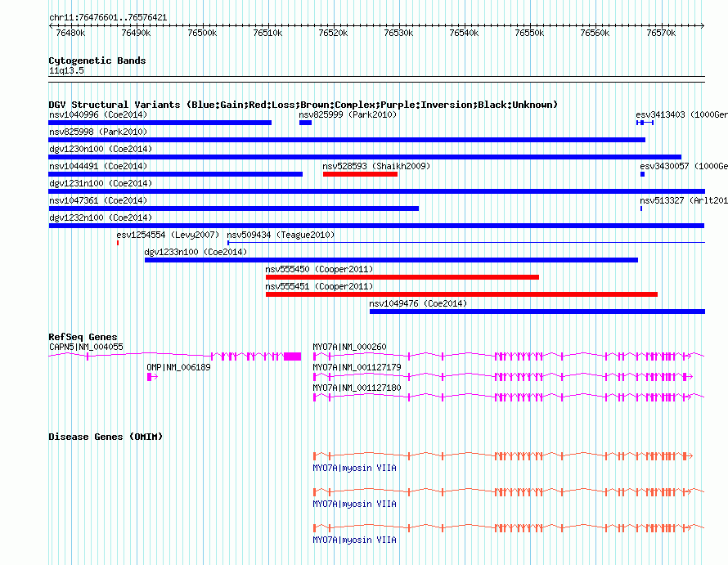The width and height of the screenshot is (728, 565).
Task: Select the nsv1044491 (Coe2014) blue bar
Action: coord(176,174)
